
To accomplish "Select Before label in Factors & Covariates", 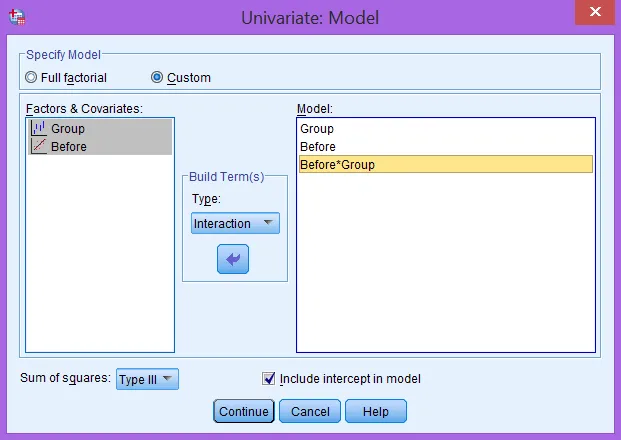I will tap(69, 146).
